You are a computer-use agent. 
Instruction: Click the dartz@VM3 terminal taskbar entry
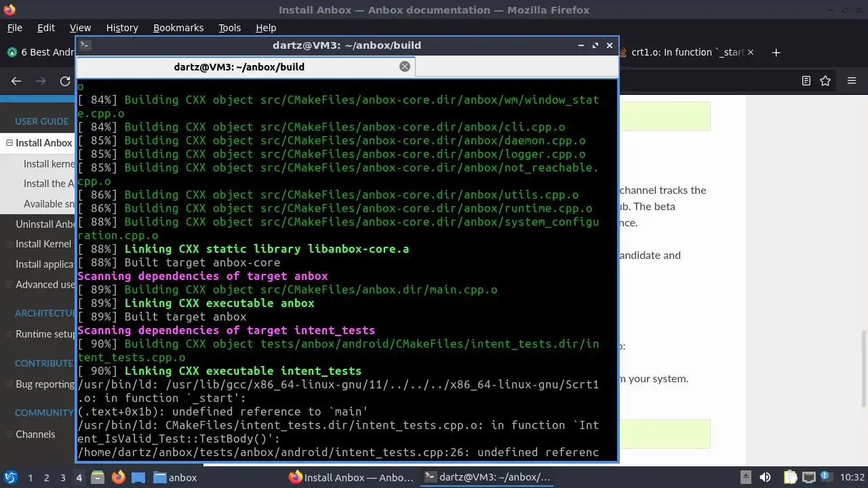[486, 477]
